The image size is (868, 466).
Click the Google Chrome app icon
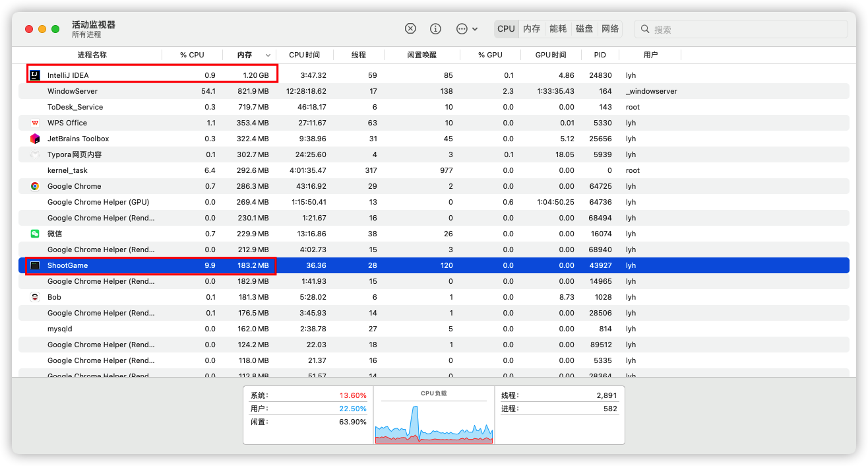35,186
